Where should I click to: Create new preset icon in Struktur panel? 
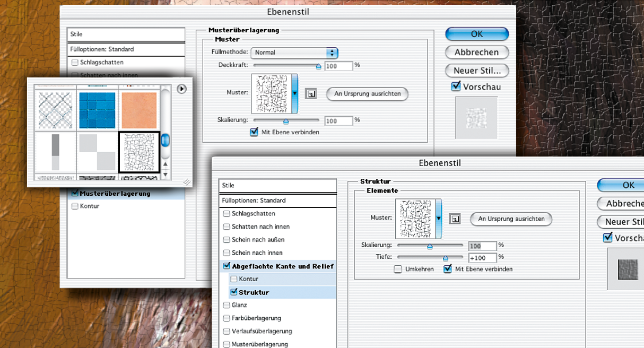click(x=455, y=219)
